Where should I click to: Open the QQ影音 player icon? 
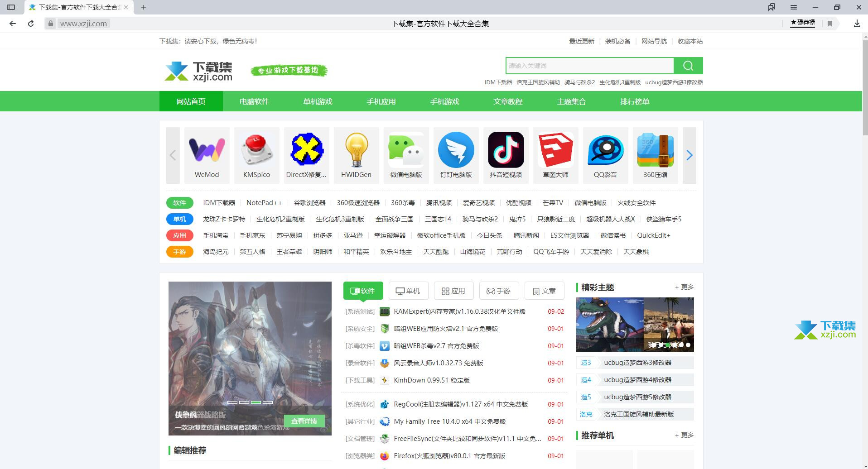(605, 150)
